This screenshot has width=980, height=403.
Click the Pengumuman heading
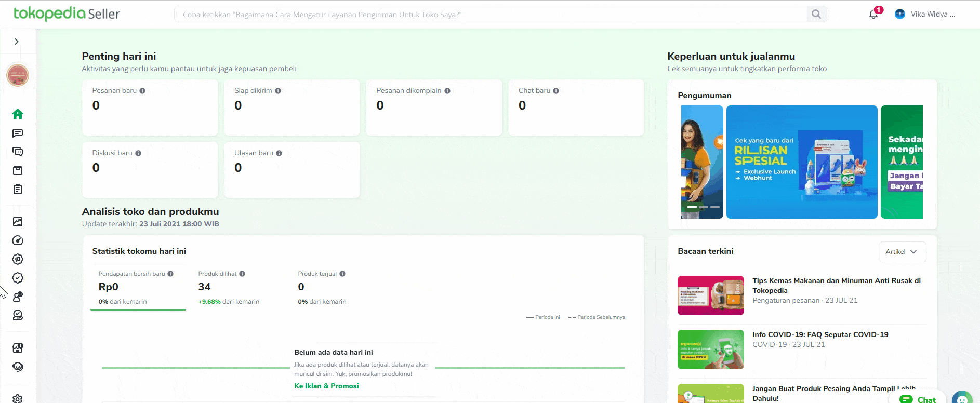705,96
